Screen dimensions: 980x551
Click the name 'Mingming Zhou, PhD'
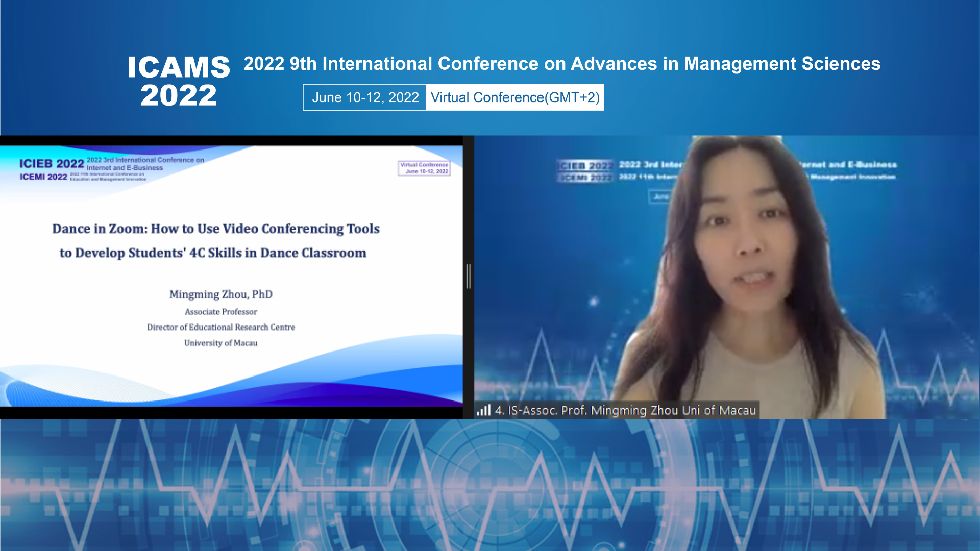tap(221, 294)
